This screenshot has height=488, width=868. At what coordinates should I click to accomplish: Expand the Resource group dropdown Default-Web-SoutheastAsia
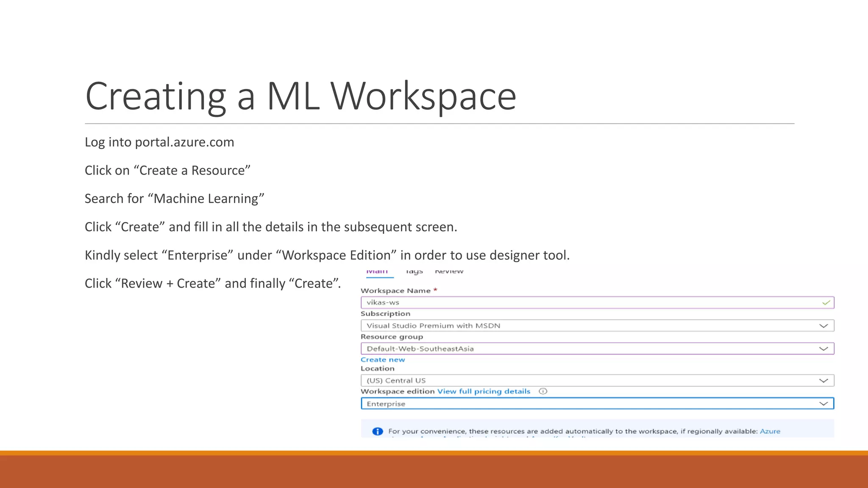coord(597,349)
